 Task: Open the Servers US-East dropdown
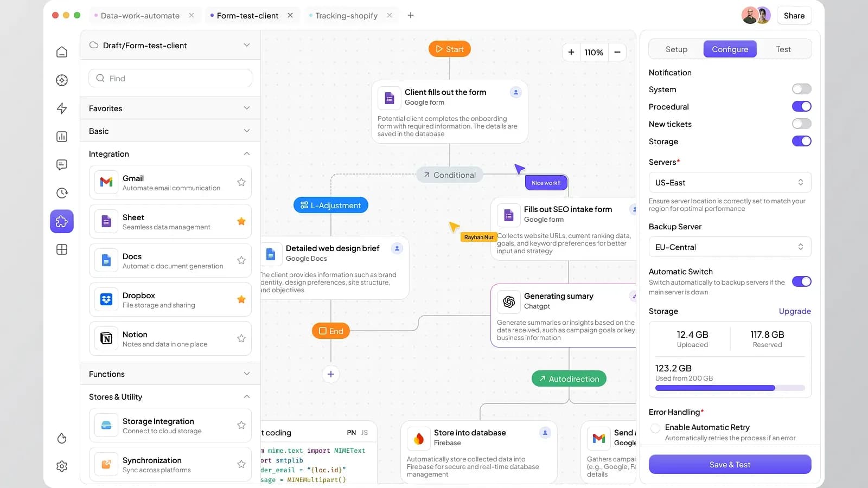(x=730, y=183)
